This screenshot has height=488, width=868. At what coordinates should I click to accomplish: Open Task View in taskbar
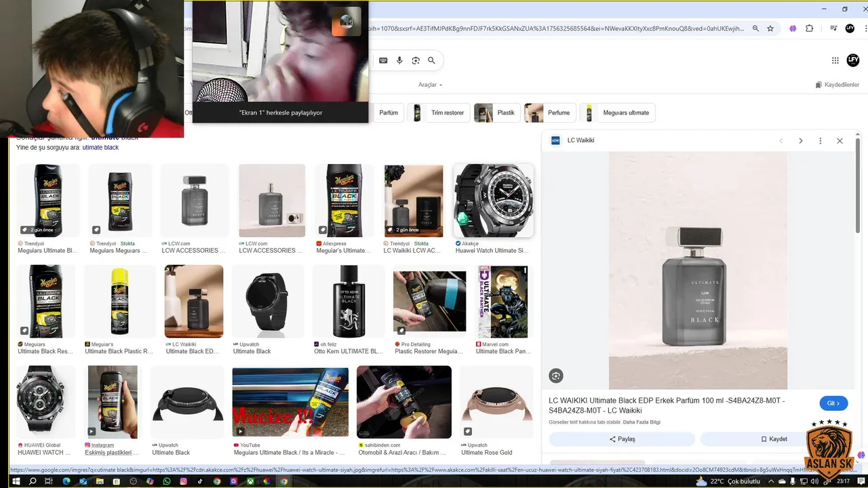pyautogui.click(x=49, y=481)
